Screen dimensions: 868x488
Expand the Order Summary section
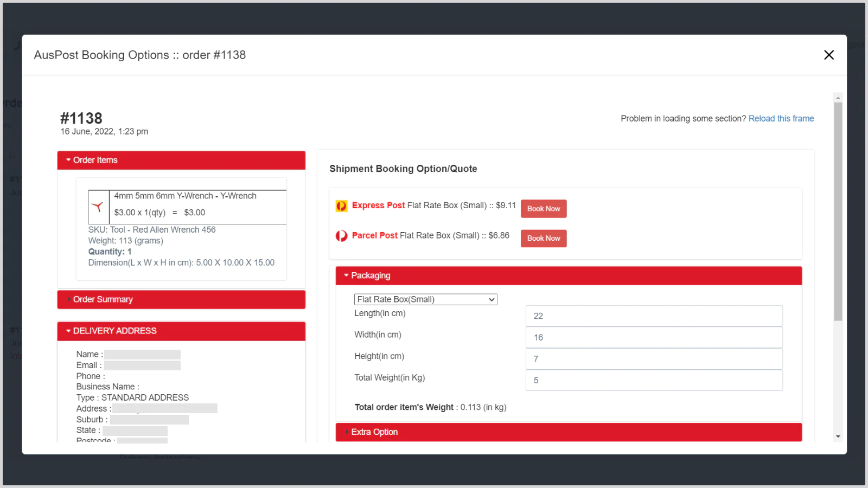[103, 299]
